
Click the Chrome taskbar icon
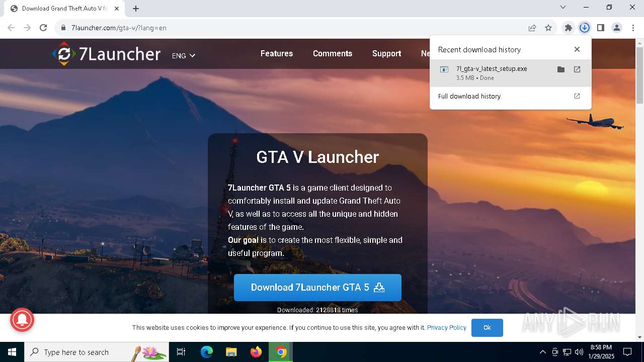(281, 352)
